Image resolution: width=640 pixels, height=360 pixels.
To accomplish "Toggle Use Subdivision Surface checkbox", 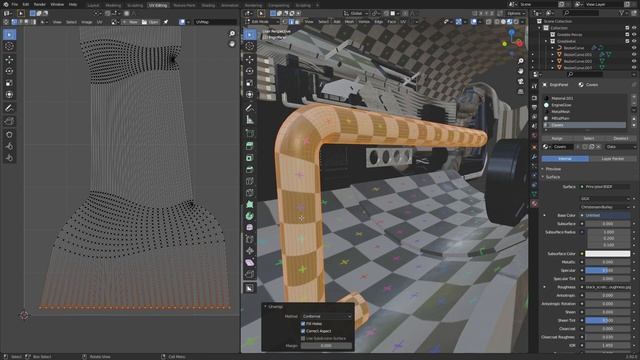I will (x=303, y=338).
